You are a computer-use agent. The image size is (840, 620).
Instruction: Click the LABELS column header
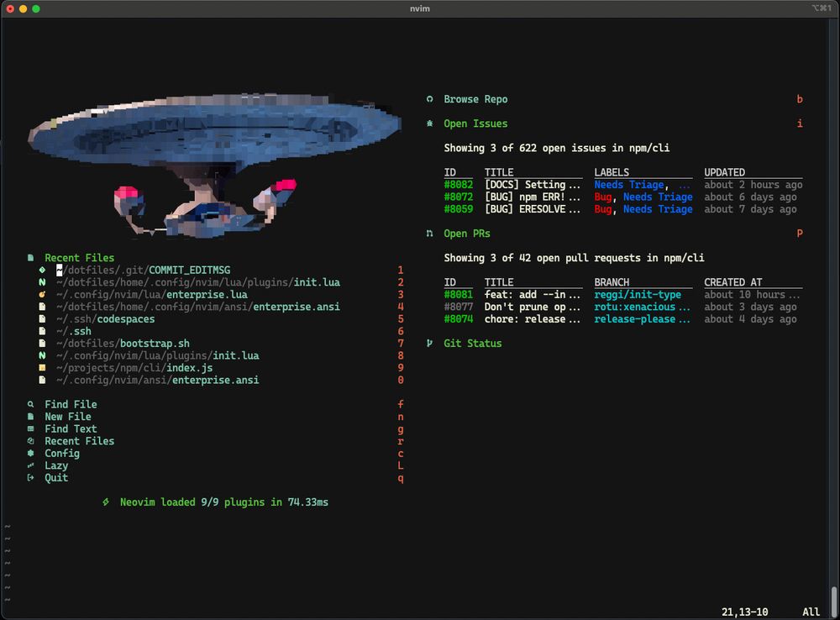tap(612, 172)
